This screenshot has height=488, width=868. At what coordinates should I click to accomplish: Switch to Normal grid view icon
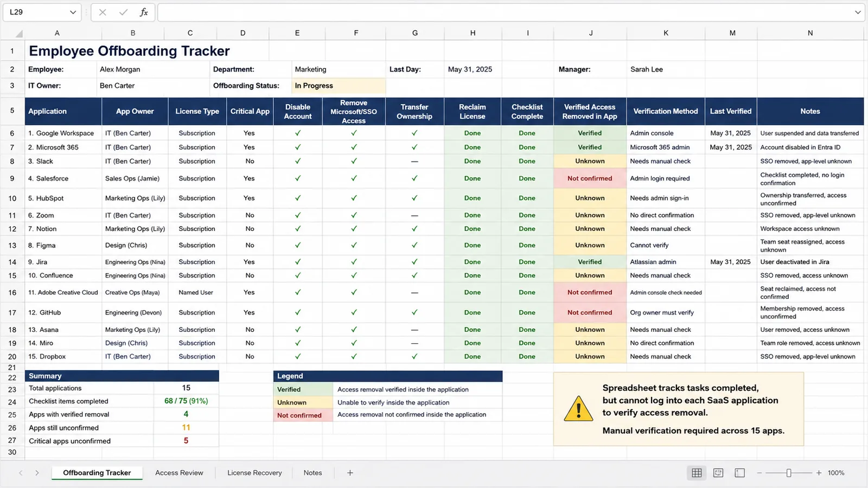click(x=697, y=473)
